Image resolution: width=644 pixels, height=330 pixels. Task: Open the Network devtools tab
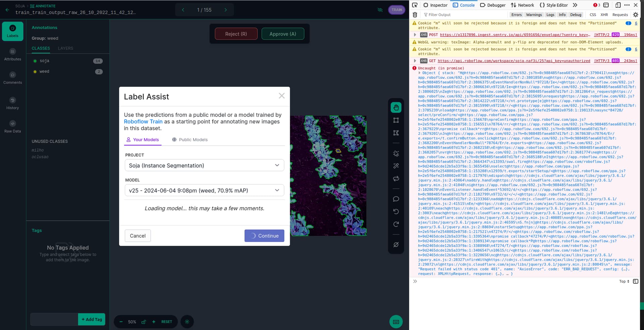(x=523, y=5)
